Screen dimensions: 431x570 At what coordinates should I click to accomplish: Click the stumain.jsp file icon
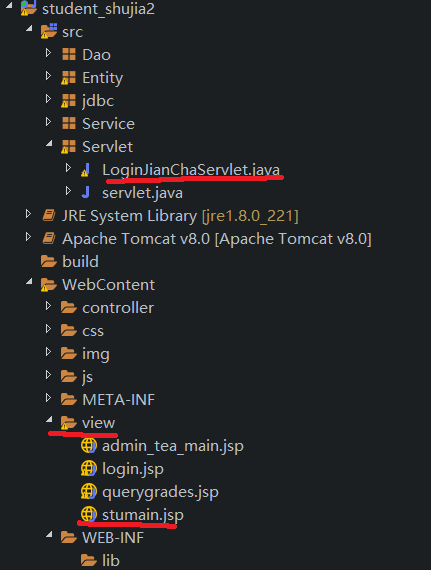[89, 515]
